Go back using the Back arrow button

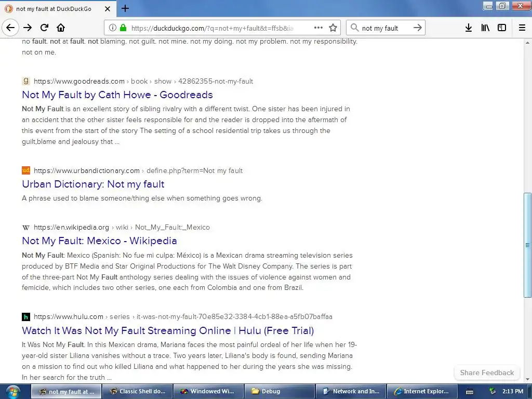[10, 28]
